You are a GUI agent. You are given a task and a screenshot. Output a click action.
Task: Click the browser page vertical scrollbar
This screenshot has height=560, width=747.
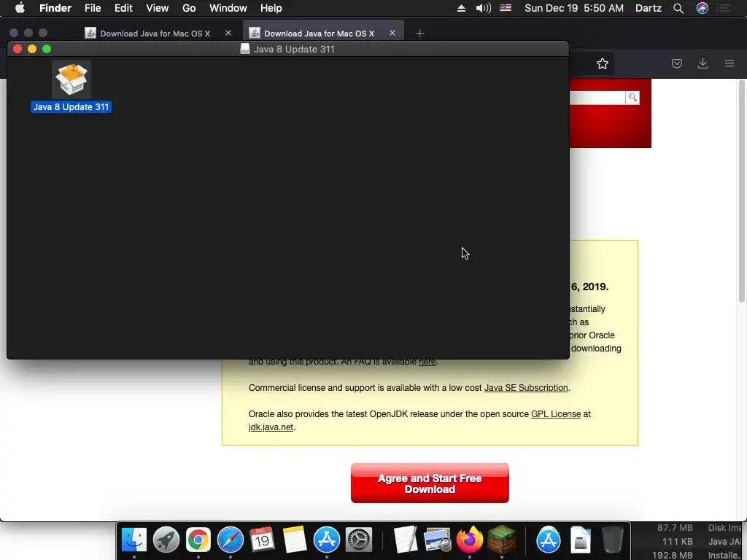pyautogui.click(x=741, y=190)
